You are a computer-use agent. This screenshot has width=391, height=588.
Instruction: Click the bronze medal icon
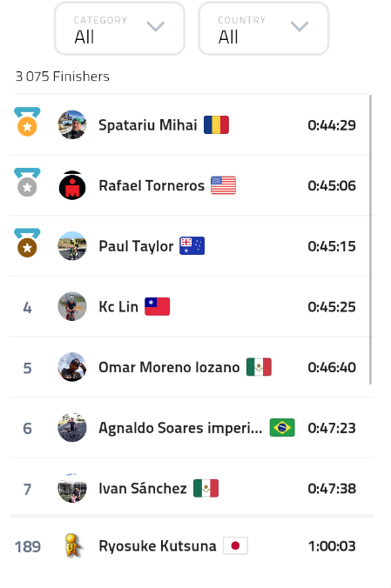pos(27,243)
